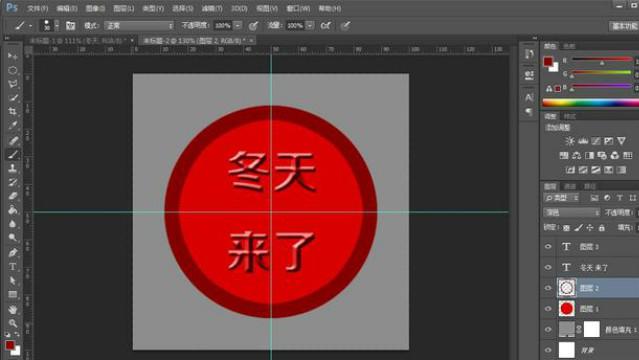The width and height of the screenshot is (639, 360).
Task: Open the History panel icon in dock
Action: coord(529,54)
